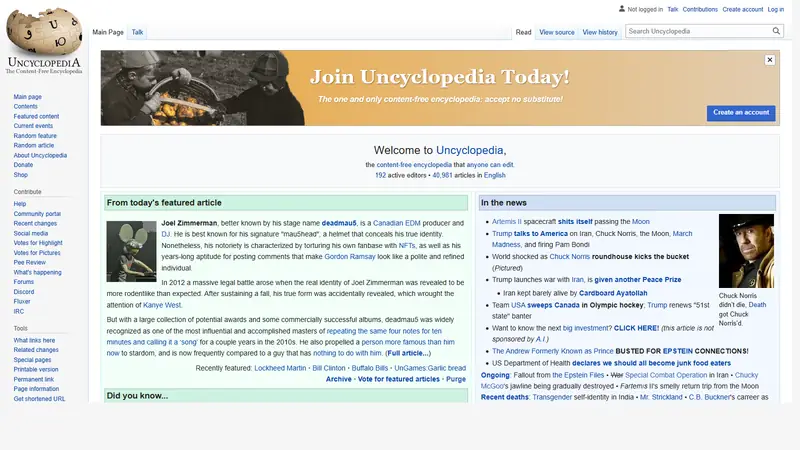Click the Donate sidebar link
800x450 pixels.
pos(23,165)
